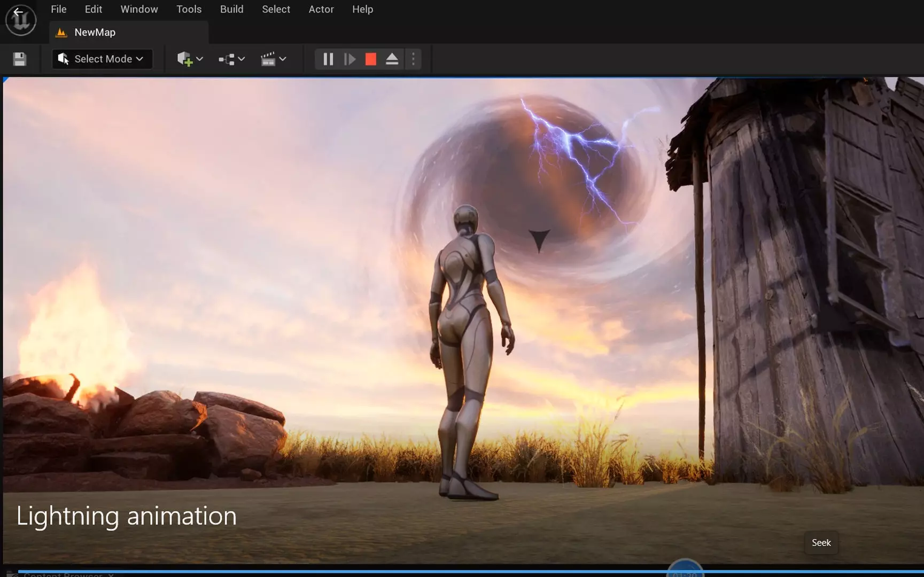
Task: Click the cinematics clapperboard icon
Action: click(268, 59)
